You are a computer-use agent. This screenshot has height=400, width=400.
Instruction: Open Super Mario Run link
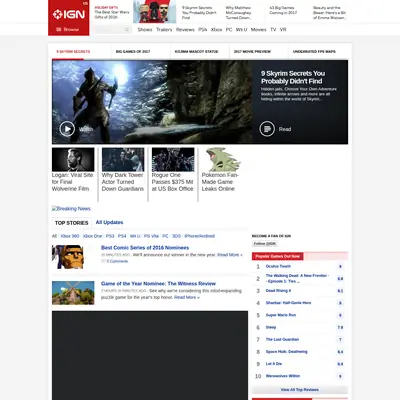pos(281,315)
